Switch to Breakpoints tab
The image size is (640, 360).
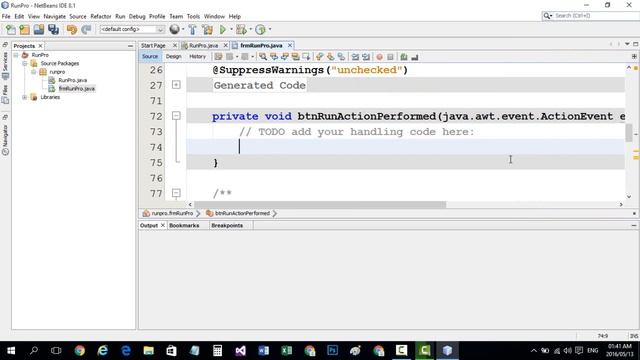coord(227,225)
